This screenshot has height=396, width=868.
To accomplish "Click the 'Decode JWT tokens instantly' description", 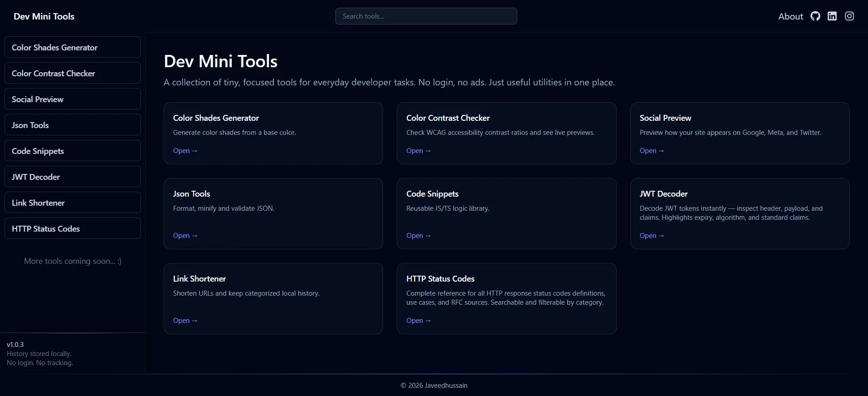I will click(731, 213).
